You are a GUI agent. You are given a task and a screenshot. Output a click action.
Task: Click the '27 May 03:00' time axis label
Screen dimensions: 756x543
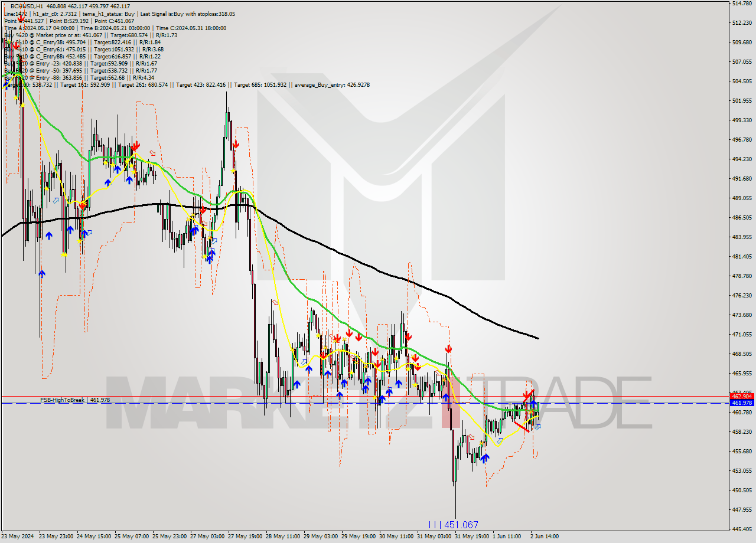pyautogui.click(x=207, y=537)
